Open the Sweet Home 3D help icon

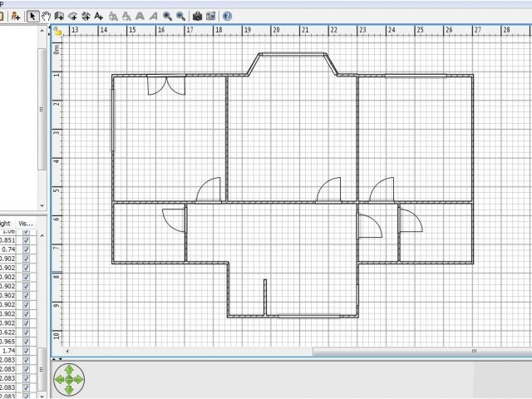coord(227,16)
